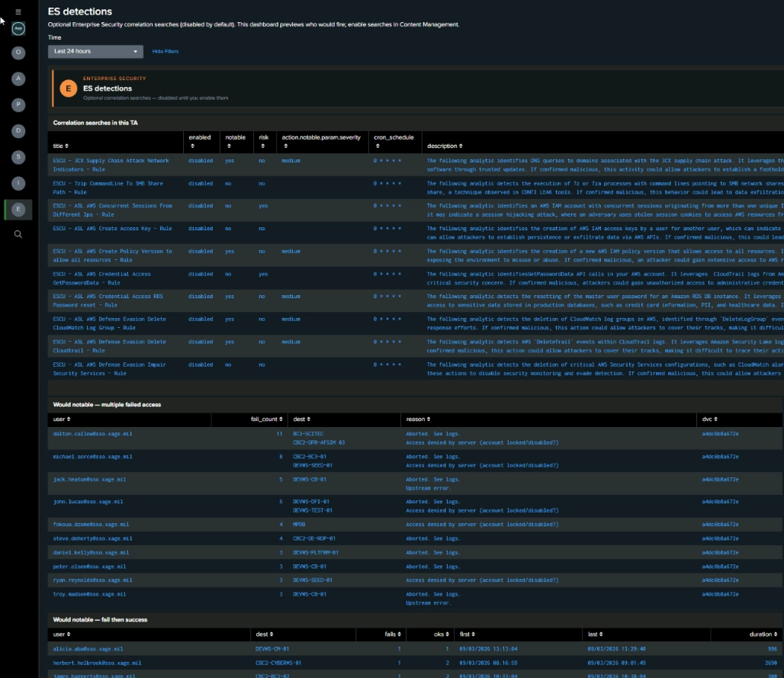Open the S sidebar dashboard icon
This screenshot has height=678, width=784.
[18, 157]
